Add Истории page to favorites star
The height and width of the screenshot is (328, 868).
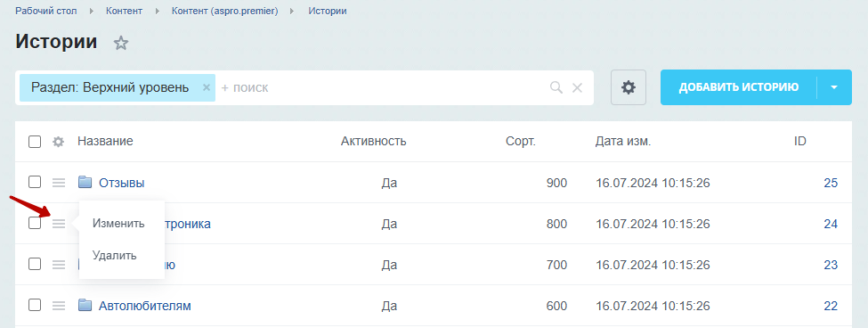121,43
